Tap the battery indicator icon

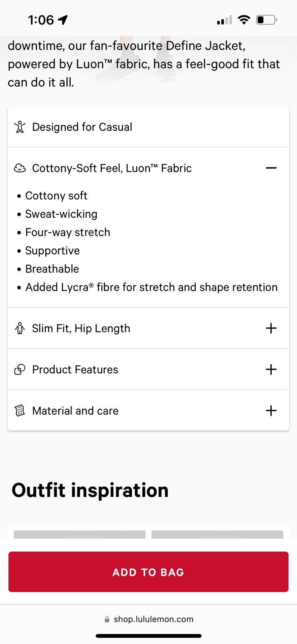[x=266, y=20]
